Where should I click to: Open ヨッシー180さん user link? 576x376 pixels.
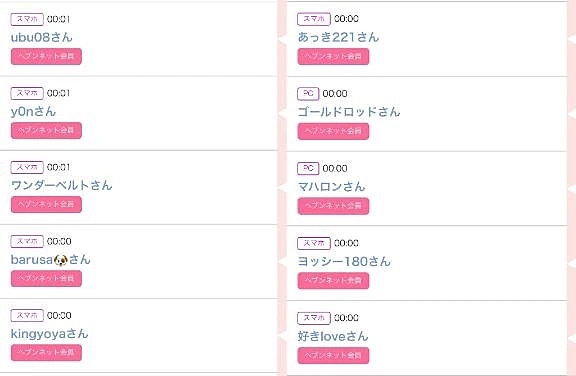344,261
